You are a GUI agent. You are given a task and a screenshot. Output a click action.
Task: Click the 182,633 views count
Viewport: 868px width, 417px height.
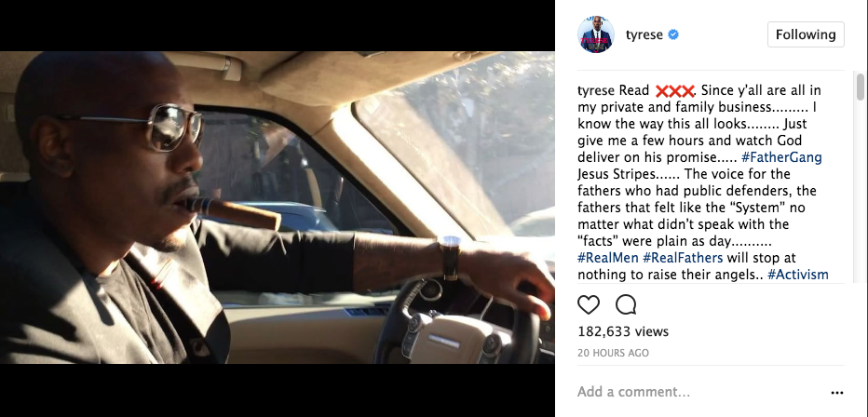(x=623, y=331)
